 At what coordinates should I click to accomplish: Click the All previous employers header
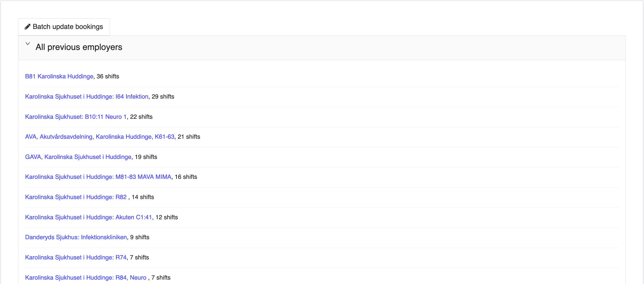click(x=79, y=47)
